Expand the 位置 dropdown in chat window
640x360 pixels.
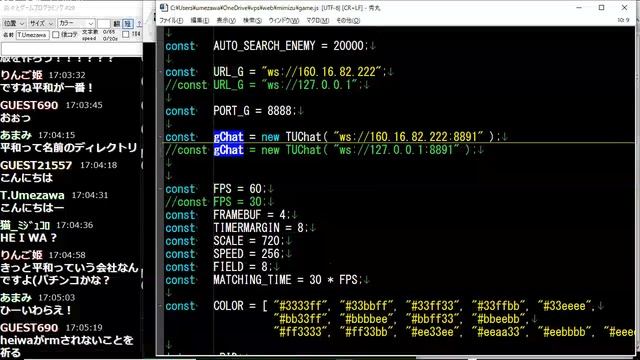(14, 24)
